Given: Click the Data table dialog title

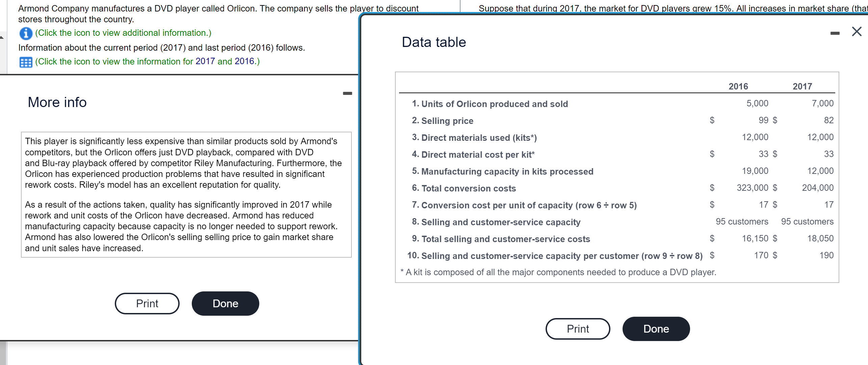Looking at the screenshot, I should (433, 42).
